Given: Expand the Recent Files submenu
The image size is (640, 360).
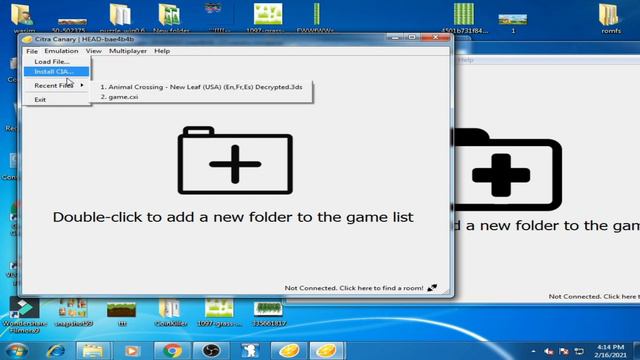Looking at the screenshot, I should point(56,85).
